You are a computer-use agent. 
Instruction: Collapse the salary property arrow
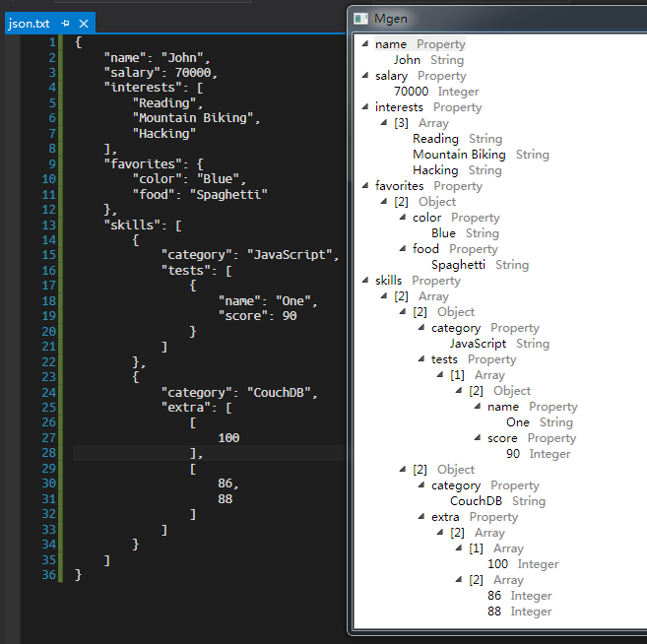pos(366,76)
